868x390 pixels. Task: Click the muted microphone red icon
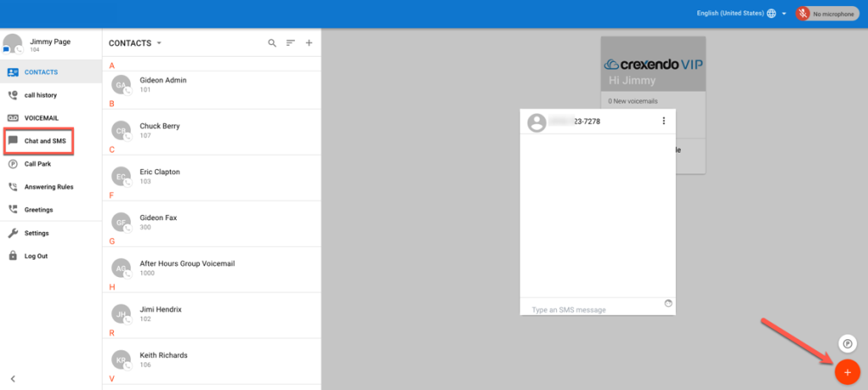(x=803, y=14)
